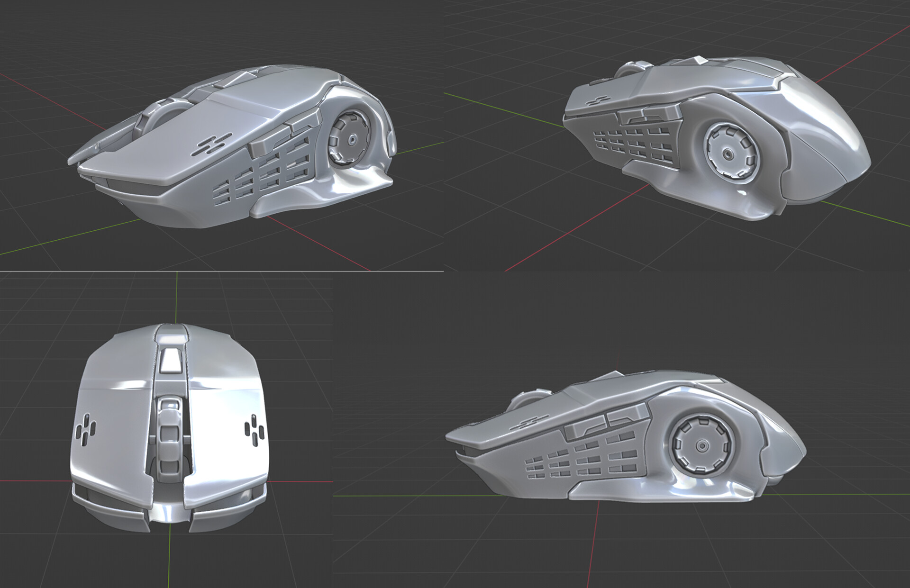Screen dimensions: 910x588
Task: Click the side grille vents in top-right view
Action: 632,144
